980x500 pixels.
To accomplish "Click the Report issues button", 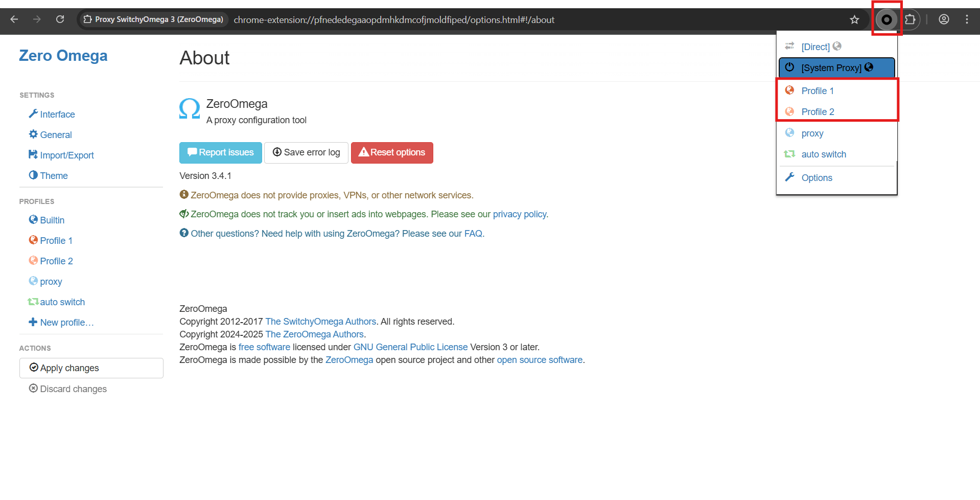I will click(x=221, y=152).
